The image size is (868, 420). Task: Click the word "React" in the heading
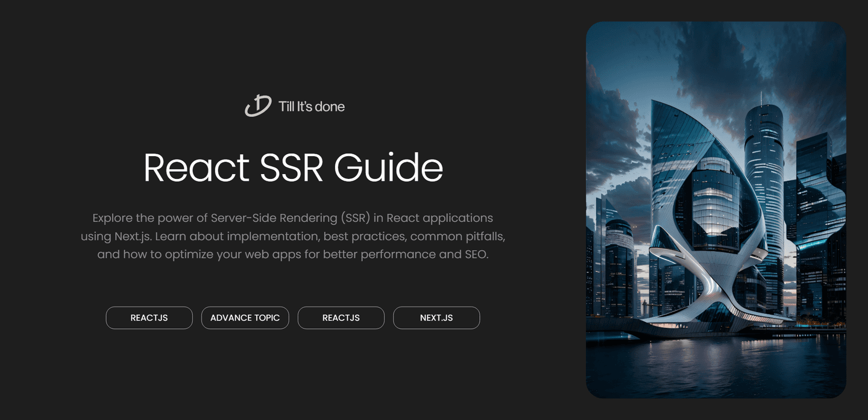(196, 168)
